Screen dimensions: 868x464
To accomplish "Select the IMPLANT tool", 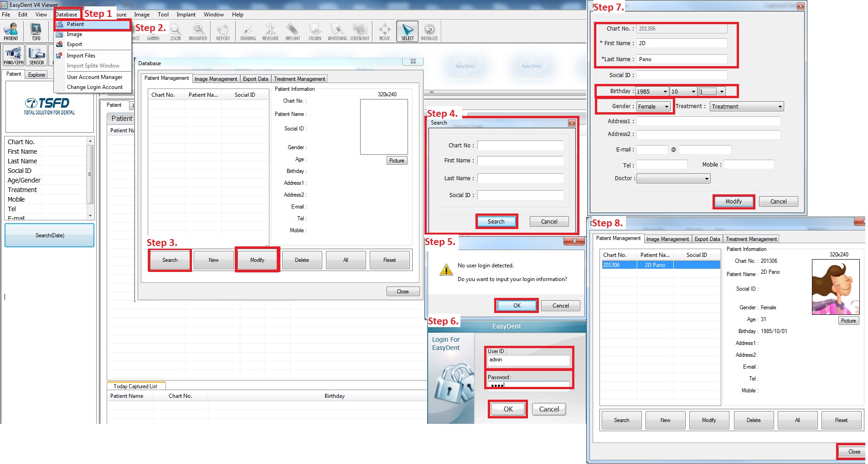I will click(x=293, y=31).
